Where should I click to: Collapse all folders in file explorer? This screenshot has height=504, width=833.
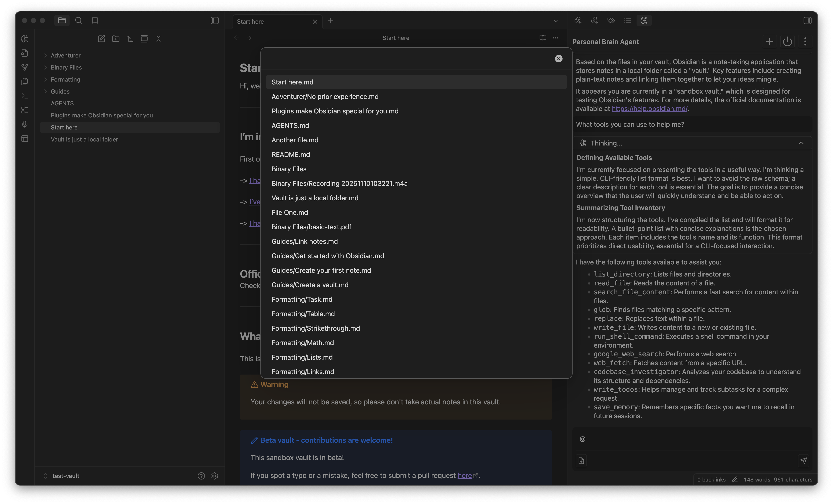tap(159, 39)
